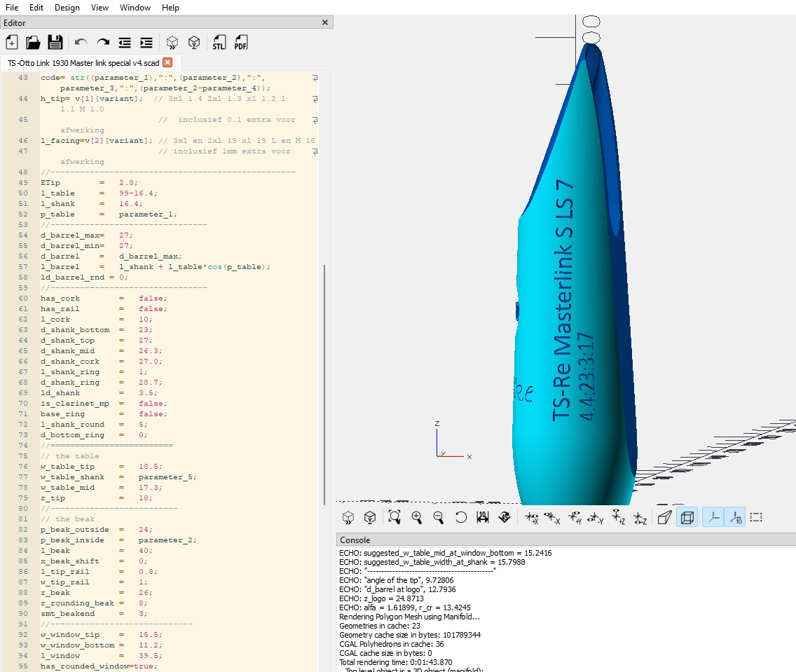This screenshot has height=672, width=796.
Task: Reset the 3D view
Action: (460, 518)
